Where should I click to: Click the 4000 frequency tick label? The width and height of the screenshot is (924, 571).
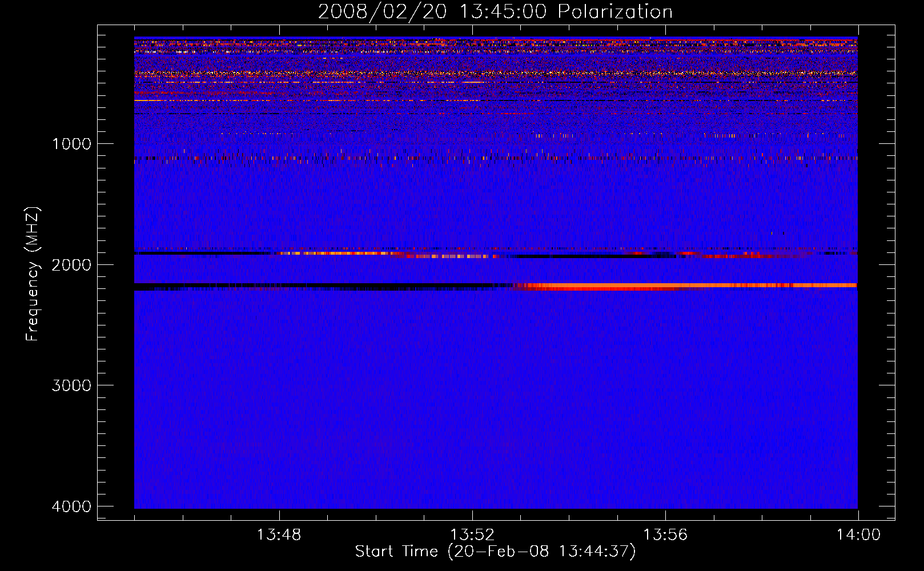[71, 506]
